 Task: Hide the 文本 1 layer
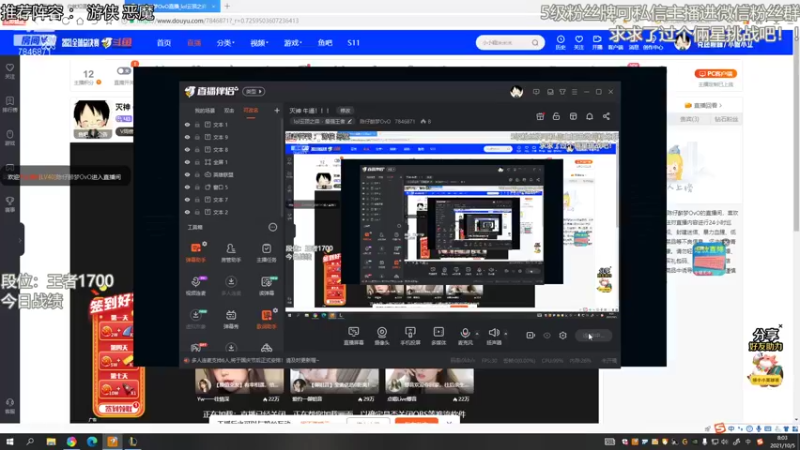click(x=187, y=124)
